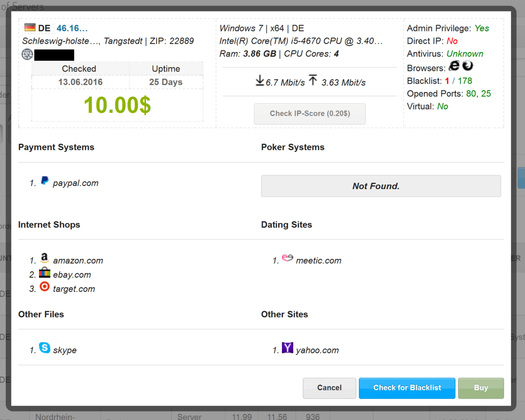Click the paypal.com entry

(x=75, y=183)
